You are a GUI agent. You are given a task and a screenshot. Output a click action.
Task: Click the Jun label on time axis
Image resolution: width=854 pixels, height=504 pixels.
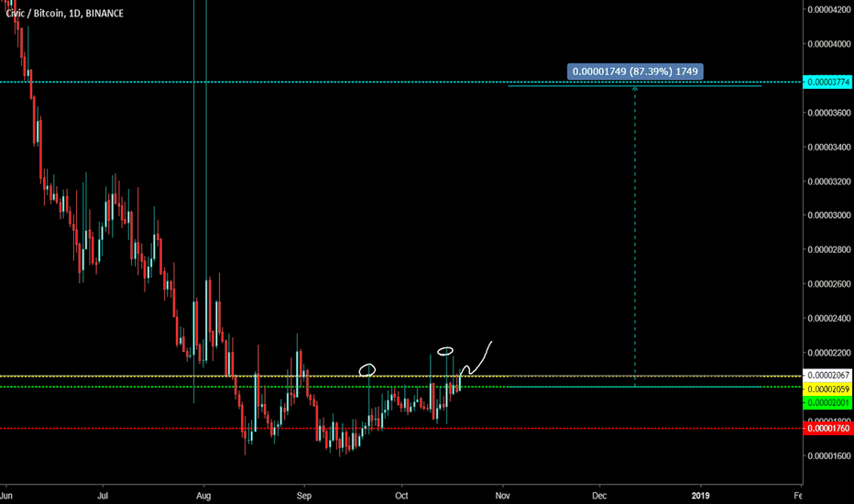pyautogui.click(x=6, y=496)
